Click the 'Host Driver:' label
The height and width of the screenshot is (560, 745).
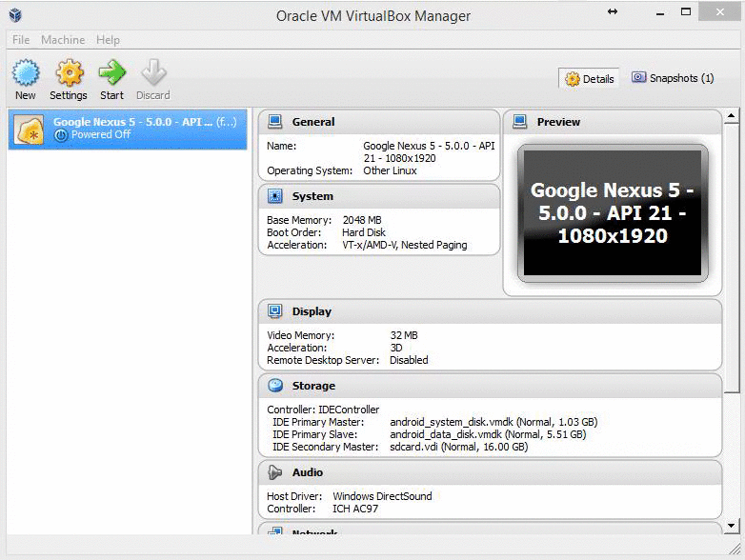[x=294, y=496]
